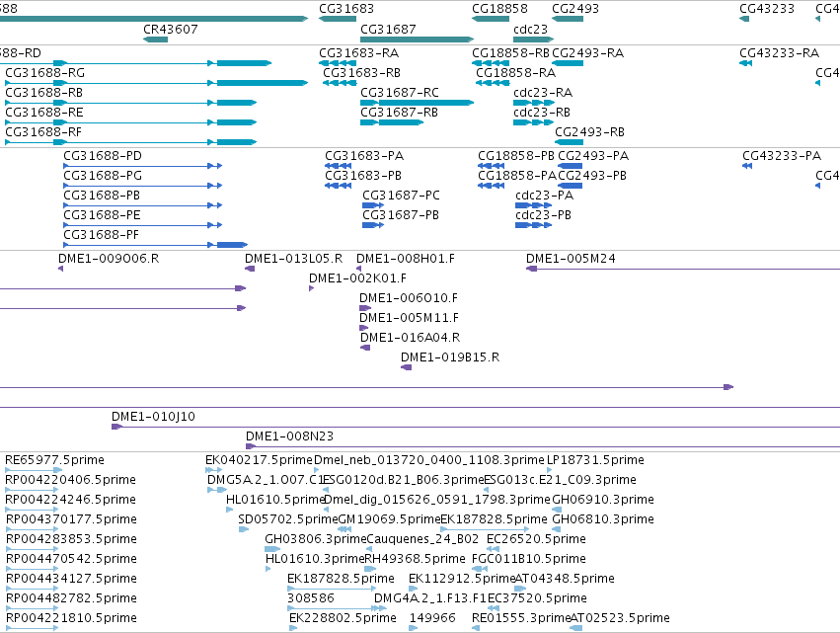Select protein cdc23-PB

[x=543, y=215]
